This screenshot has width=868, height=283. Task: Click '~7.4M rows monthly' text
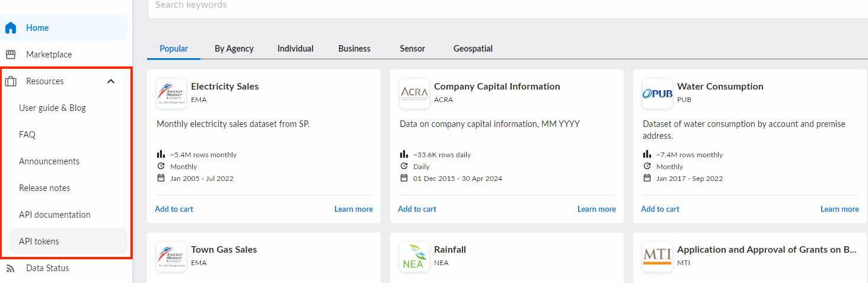tap(690, 155)
